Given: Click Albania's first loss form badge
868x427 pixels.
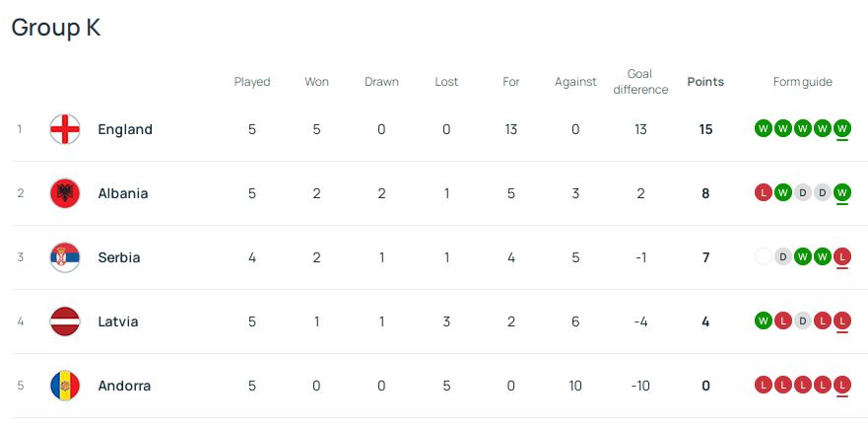Looking at the screenshot, I should click(x=763, y=193).
